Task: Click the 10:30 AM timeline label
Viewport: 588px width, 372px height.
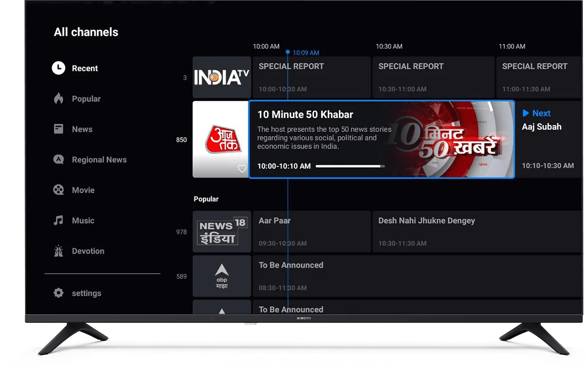Action: (389, 46)
